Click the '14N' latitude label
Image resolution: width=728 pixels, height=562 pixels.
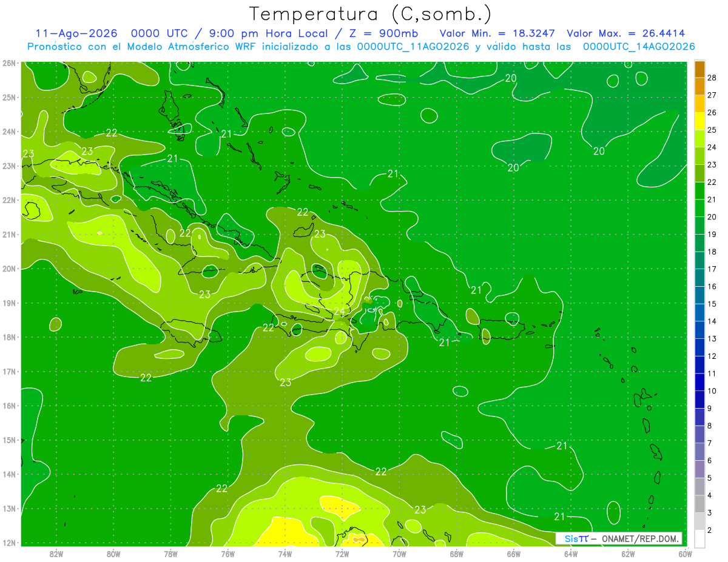[x=8, y=474]
